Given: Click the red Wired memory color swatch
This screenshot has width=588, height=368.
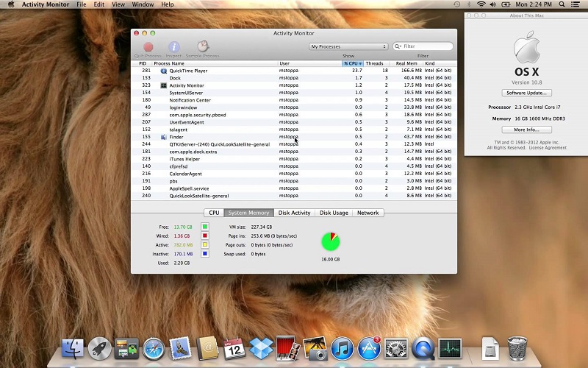Looking at the screenshot, I should [205, 236].
